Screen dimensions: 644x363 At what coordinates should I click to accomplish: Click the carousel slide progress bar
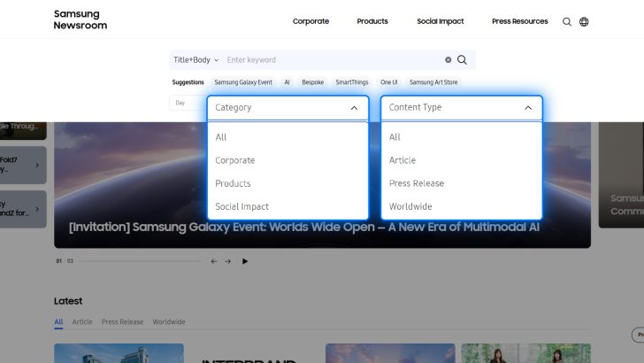pos(137,261)
